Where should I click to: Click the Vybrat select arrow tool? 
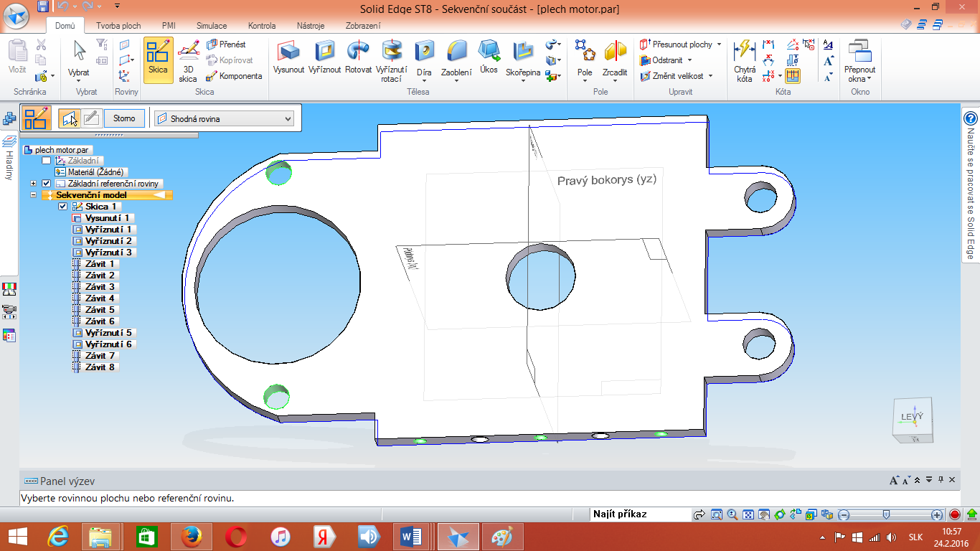(79, 52)
